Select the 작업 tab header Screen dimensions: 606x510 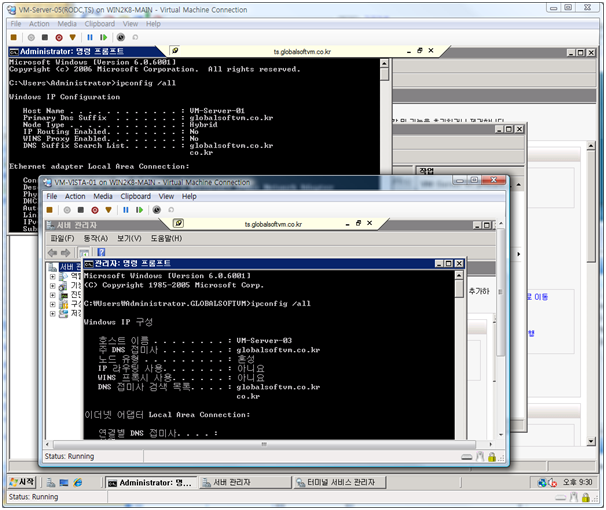(x=427, y=171)
